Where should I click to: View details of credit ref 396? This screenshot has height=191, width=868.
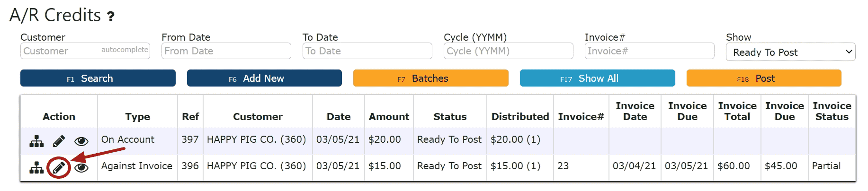point(82,167)
